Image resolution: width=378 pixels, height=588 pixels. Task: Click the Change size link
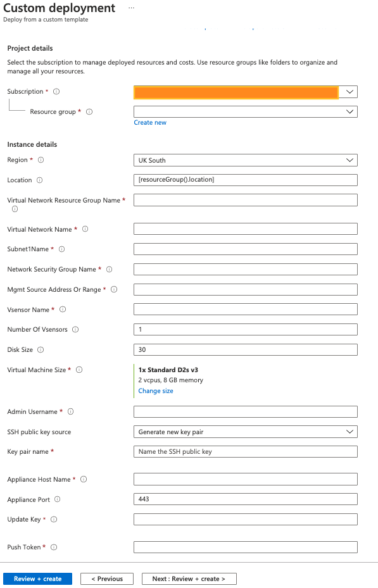click(x=156, y=391)
